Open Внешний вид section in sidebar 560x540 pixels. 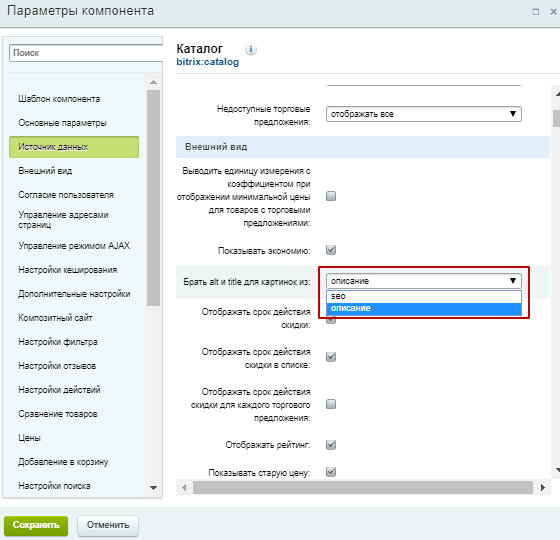click(x=45, y=171)
